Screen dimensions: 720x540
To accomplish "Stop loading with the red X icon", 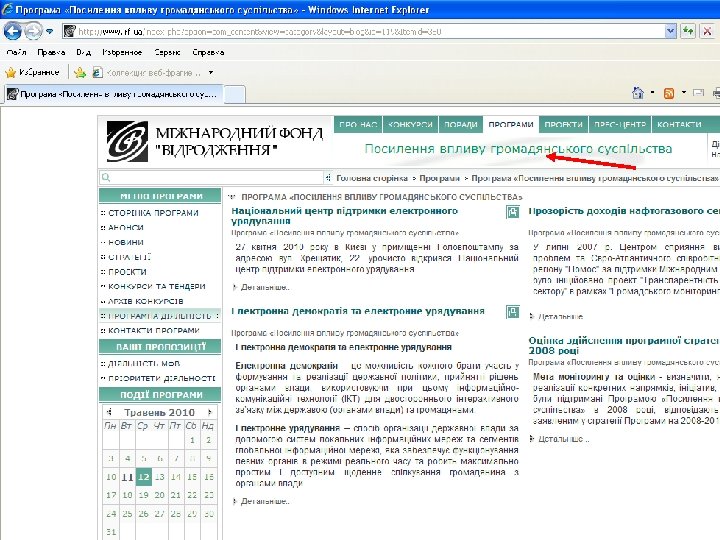I will pyautogui.click(x=707, y=31).
